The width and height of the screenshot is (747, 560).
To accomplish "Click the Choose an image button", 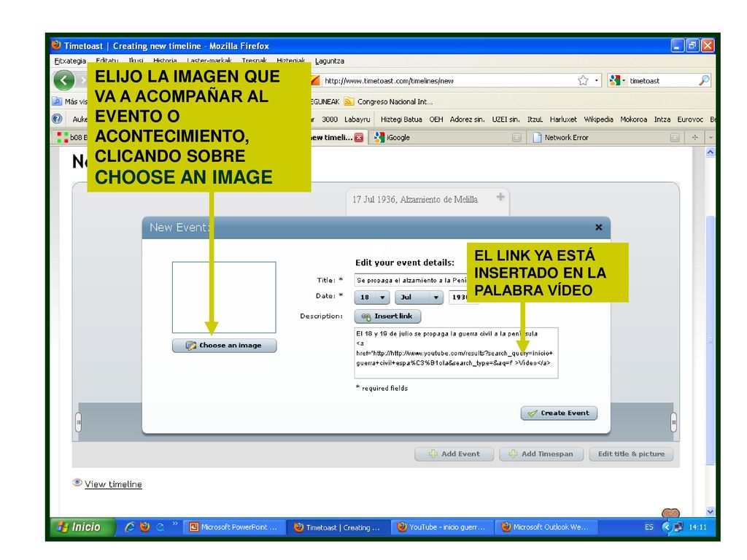I will [x=224, y=345].
